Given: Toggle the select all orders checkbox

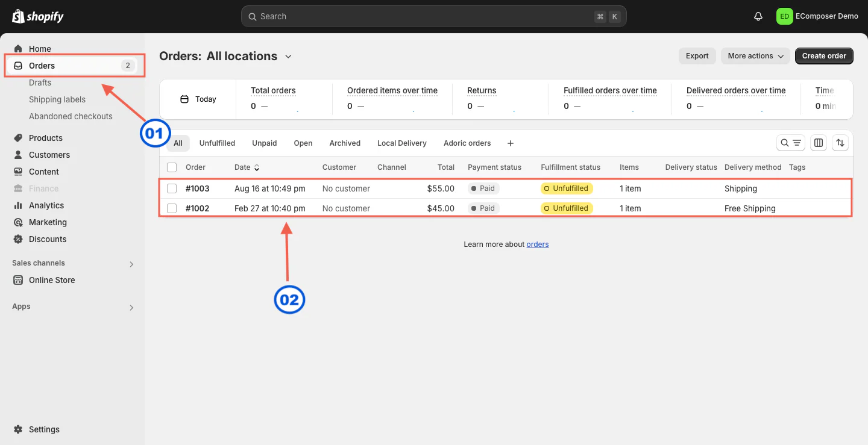Looking at the screenshot, I should coord(172,167).
